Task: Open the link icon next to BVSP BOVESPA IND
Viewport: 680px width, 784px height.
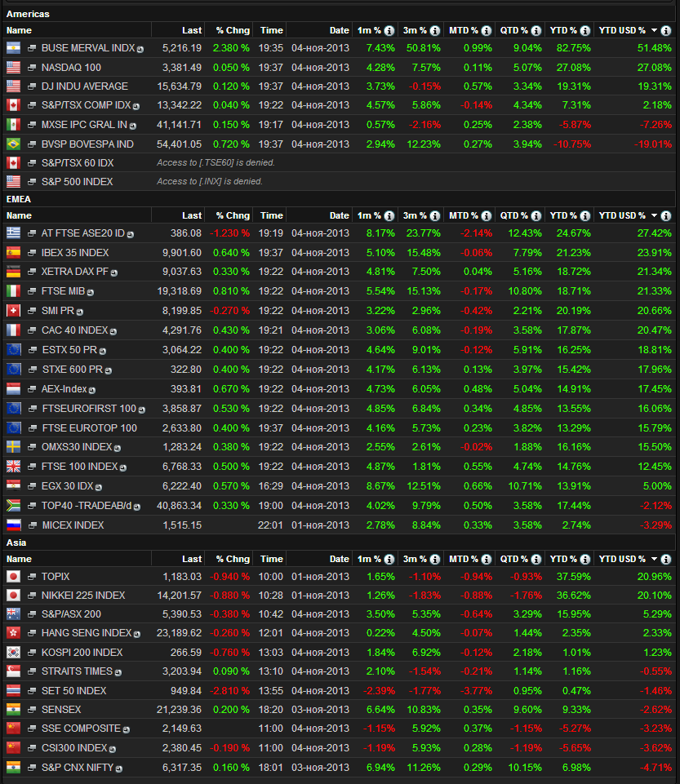Action: click(32, 144)
